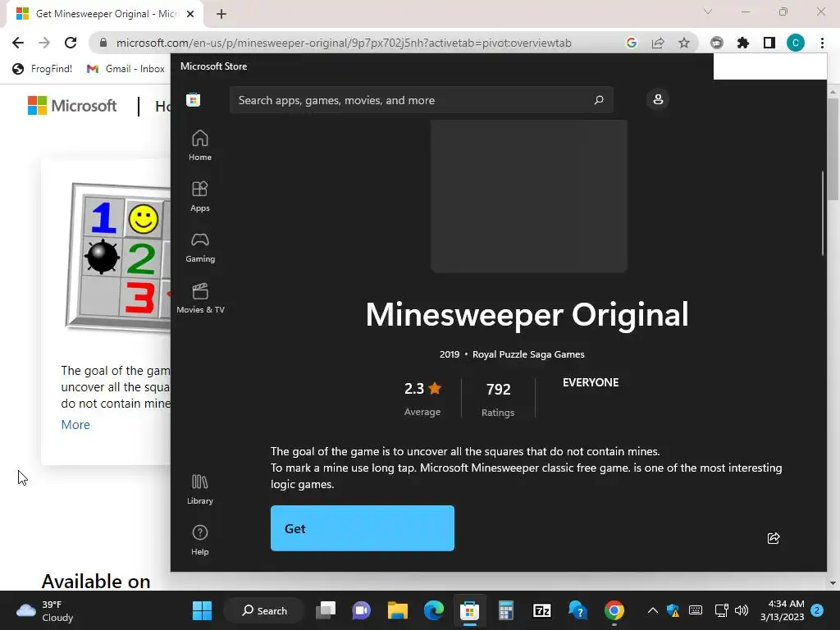840x630 pixels.
Task: Click the Store window vertical scrollbar
Action: pyautogui.click(x=823, y=213)
